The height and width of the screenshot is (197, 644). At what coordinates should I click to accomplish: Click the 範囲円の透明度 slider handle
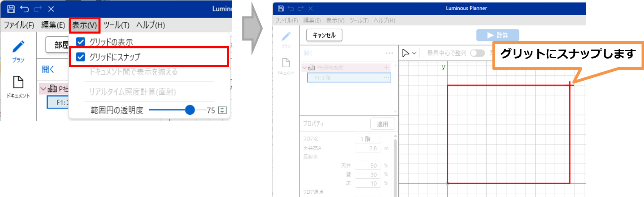point(190,110)
